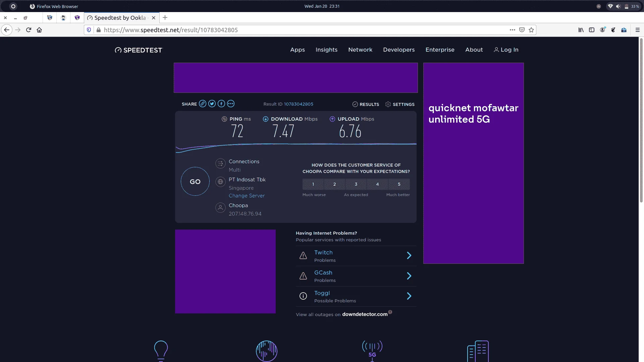Save page to Pocket

point(522,30)
